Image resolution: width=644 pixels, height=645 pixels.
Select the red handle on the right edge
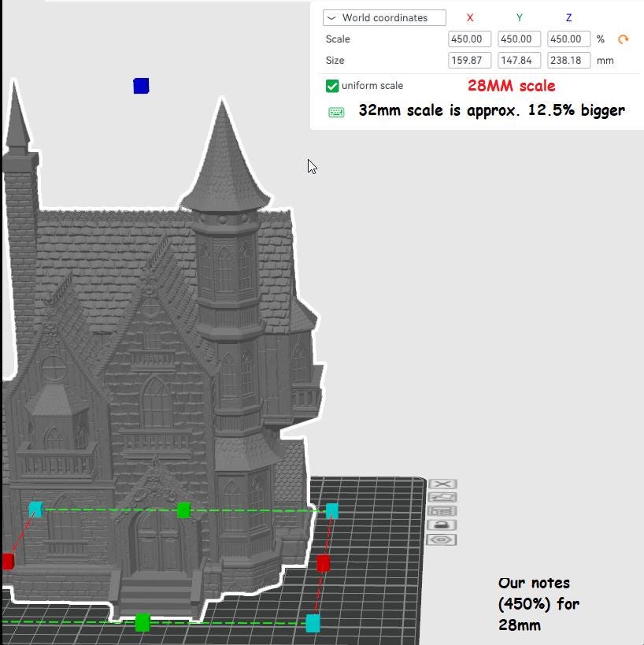324,564
